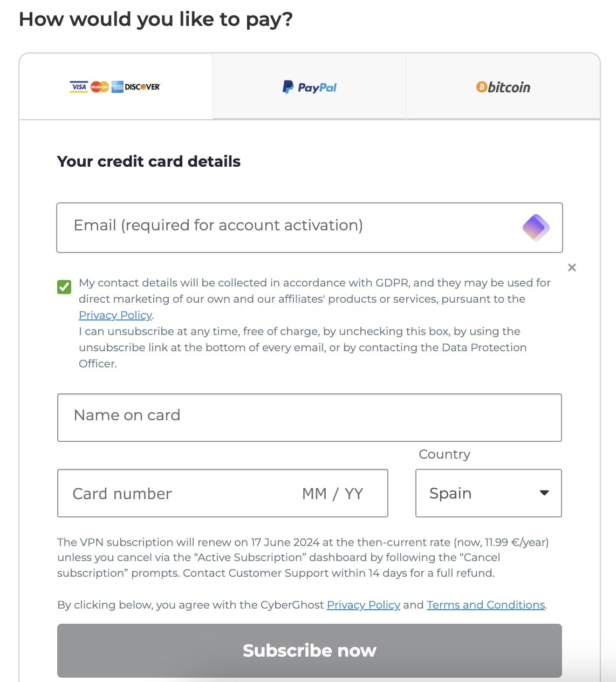The image size is (616, 682).
Task: Uncheck the GDPR marketing consent checkbox
Action: point(64,287)
